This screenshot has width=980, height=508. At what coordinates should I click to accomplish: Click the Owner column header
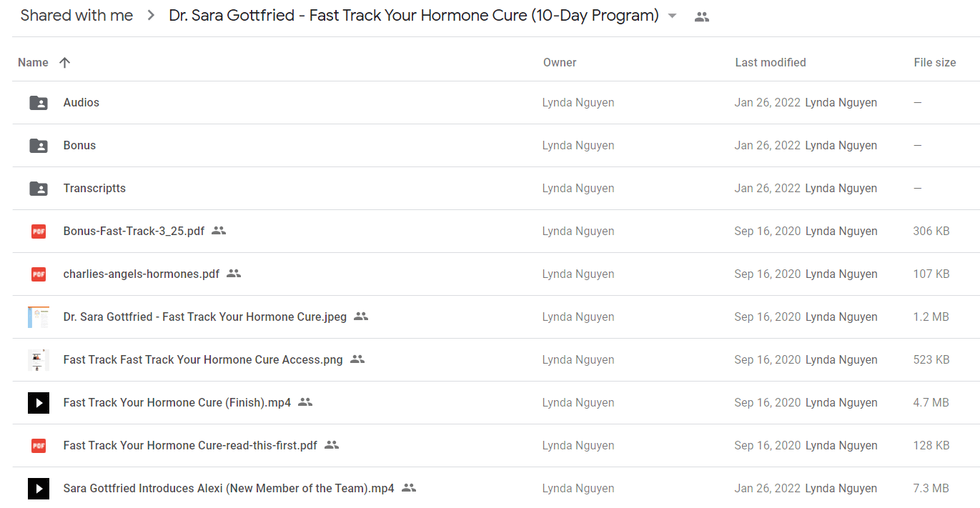560,63
